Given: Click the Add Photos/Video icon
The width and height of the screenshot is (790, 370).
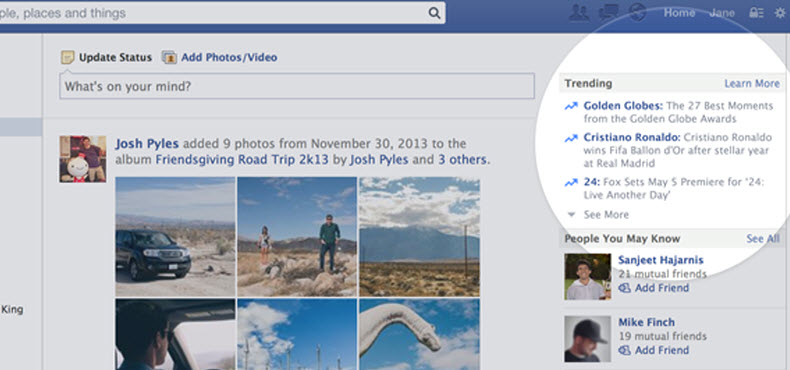Looking at the screenshot, I should (x=169, y=57).
